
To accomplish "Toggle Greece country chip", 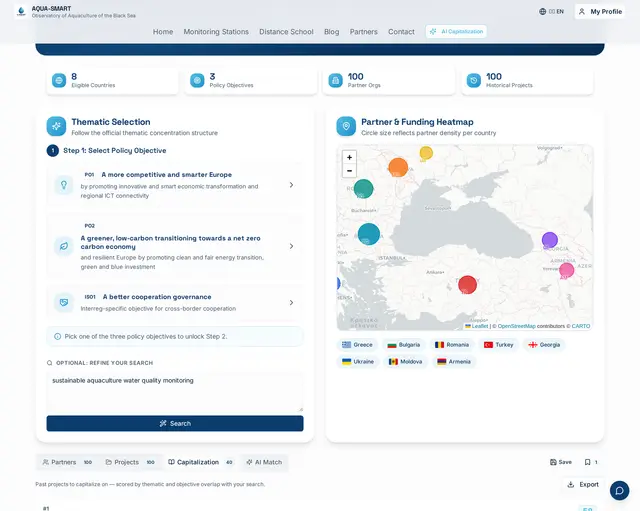I will [358, 345].
